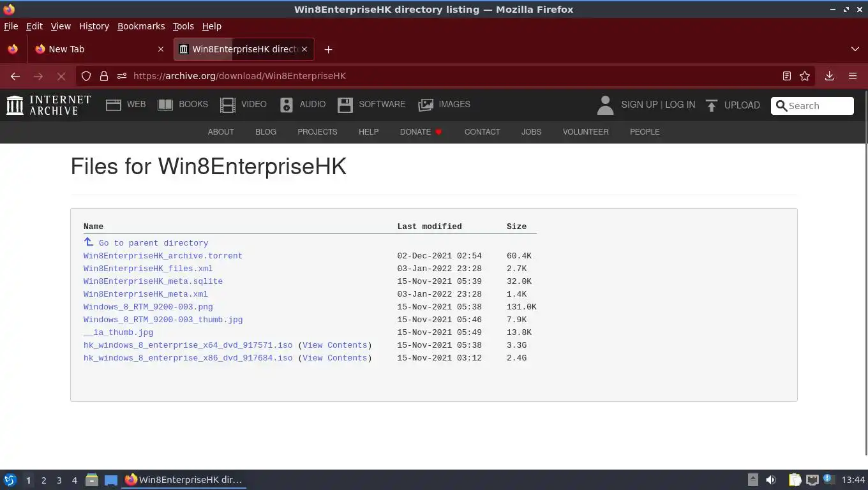Image resolution: width=868 pixels, height=490 pixels.
Task: Open the ABOUT link
Action: point(221,132)
